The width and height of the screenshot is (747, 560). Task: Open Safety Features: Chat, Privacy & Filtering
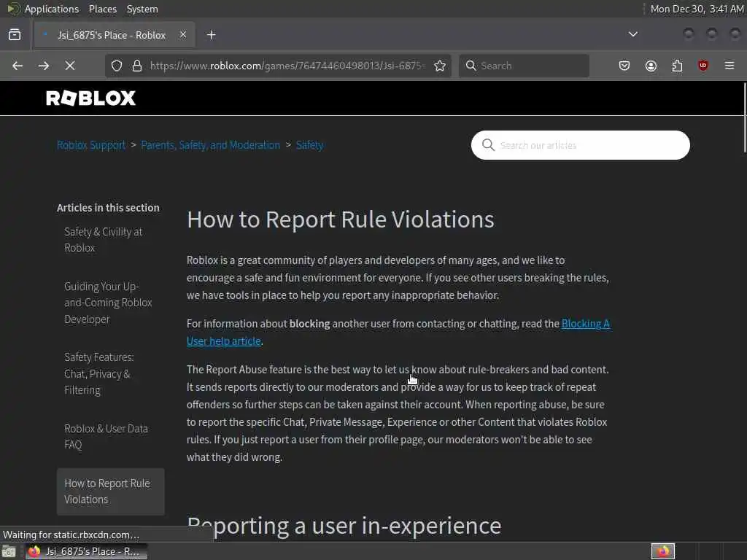point(99,373)
